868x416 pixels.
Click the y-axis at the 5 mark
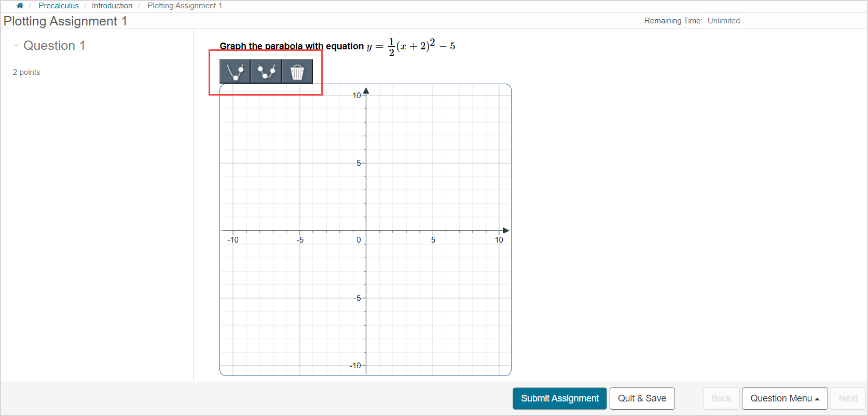click(366, 163)
